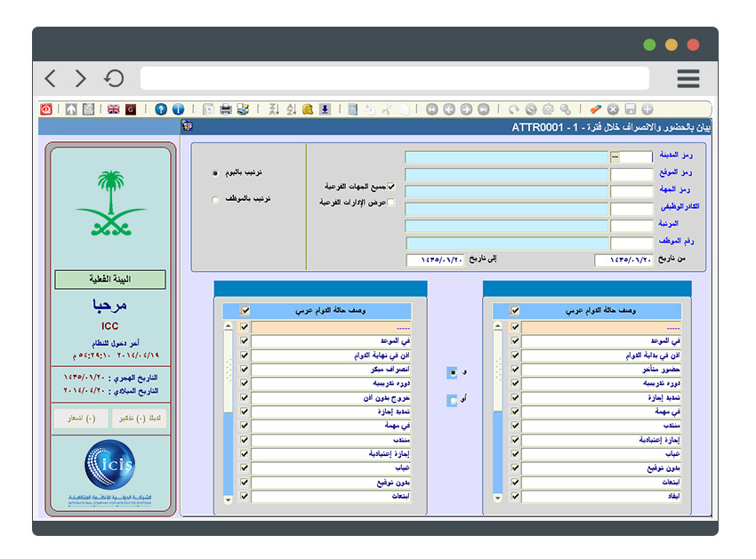Select the magnifier search icon
The width and height of the screenshot is (756, 559).
point(565,107)
